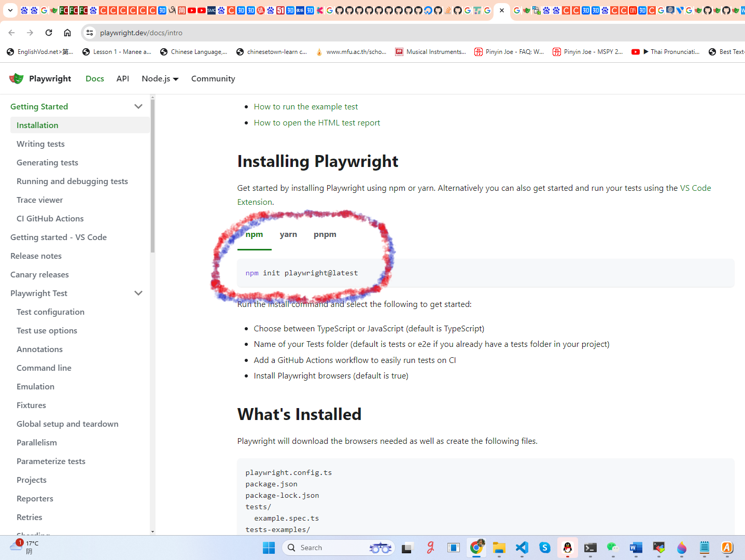Viewport: 745px width, 560px height.
Task: Open the browser home page icon
Action: click(x=67, y=33)
